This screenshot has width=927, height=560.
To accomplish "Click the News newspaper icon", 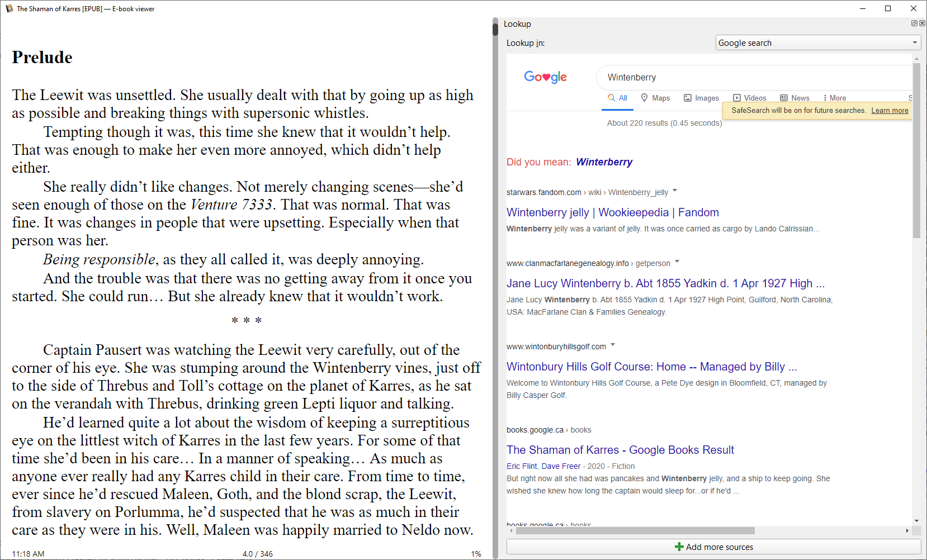I will click(784, 98).
